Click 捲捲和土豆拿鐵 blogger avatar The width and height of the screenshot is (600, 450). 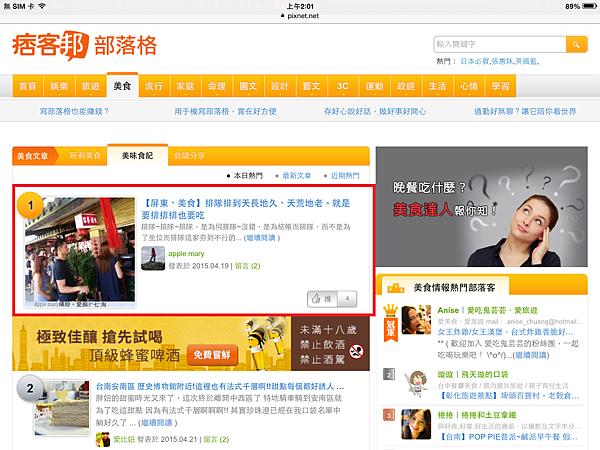(x=416, y=424)
